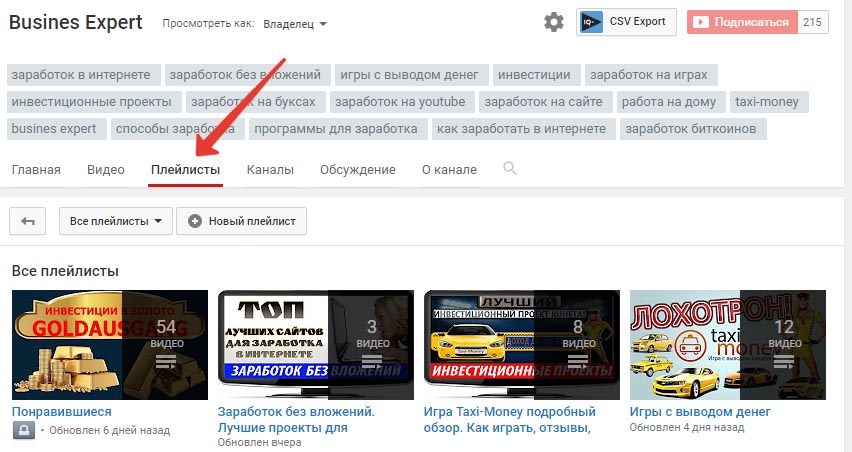Click the channel search magnifier icon
This screenshot has width=852, height=452.
pos(510,168)
